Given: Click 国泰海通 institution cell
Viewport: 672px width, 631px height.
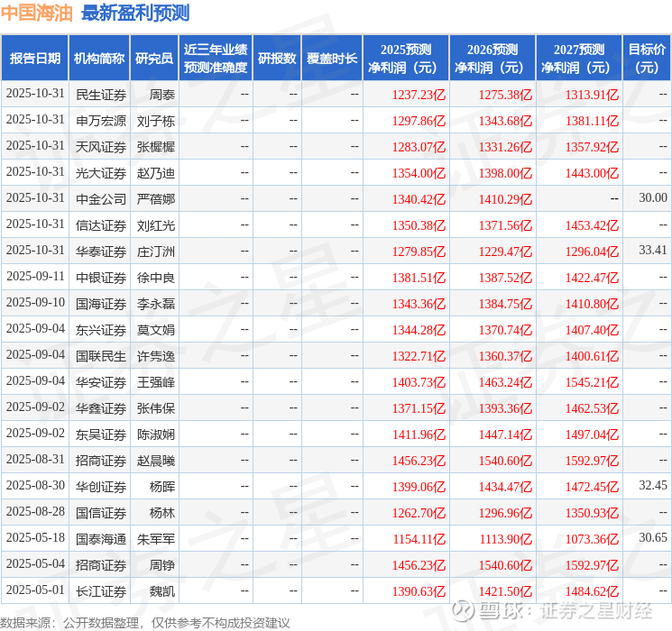Looking at the screenshot, I should (101, 539).
